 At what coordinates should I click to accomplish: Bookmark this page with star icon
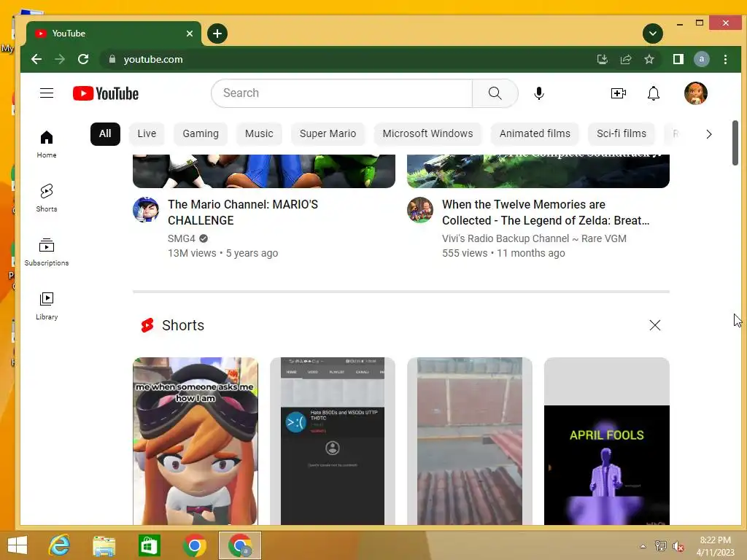[x=649, y=59]
